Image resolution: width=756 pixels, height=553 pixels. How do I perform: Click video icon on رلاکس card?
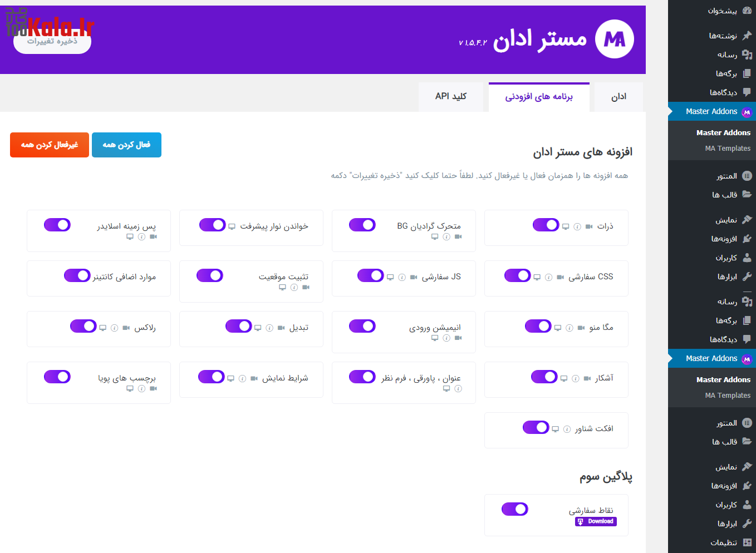pos(126,328)
